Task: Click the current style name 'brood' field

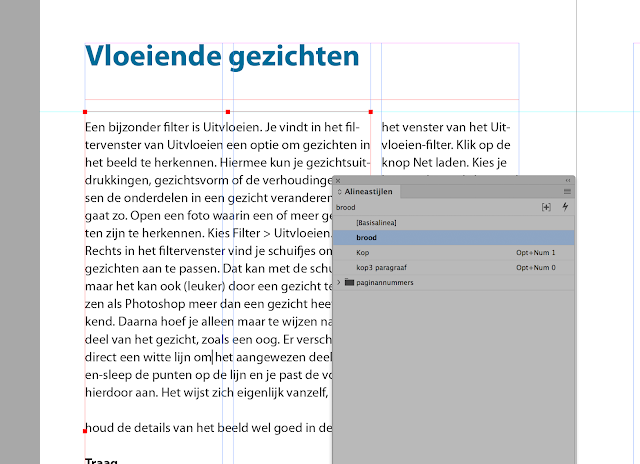Action: pos(345,207)
